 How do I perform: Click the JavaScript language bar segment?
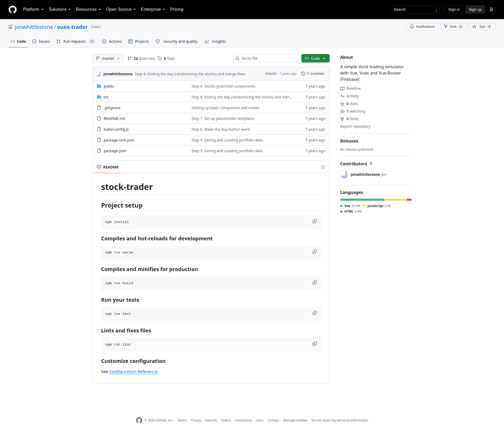pyautogui.click(x=396, y=200)
